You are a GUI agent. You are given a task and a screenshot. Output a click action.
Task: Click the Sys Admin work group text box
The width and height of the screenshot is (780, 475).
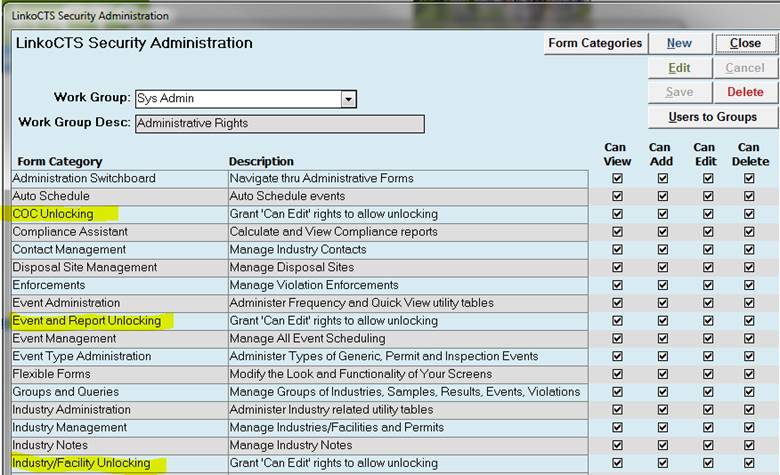pos(239,99)
